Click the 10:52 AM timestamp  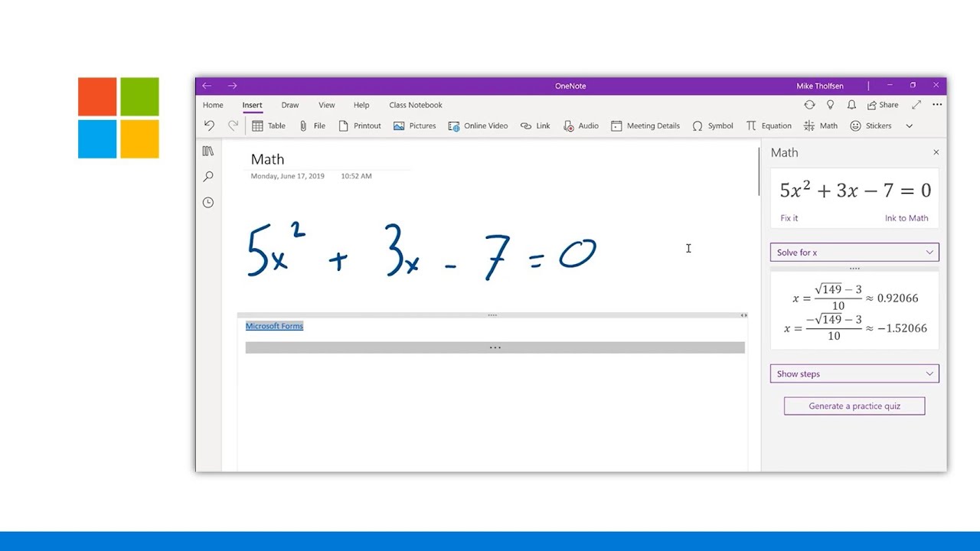[356, 176]
